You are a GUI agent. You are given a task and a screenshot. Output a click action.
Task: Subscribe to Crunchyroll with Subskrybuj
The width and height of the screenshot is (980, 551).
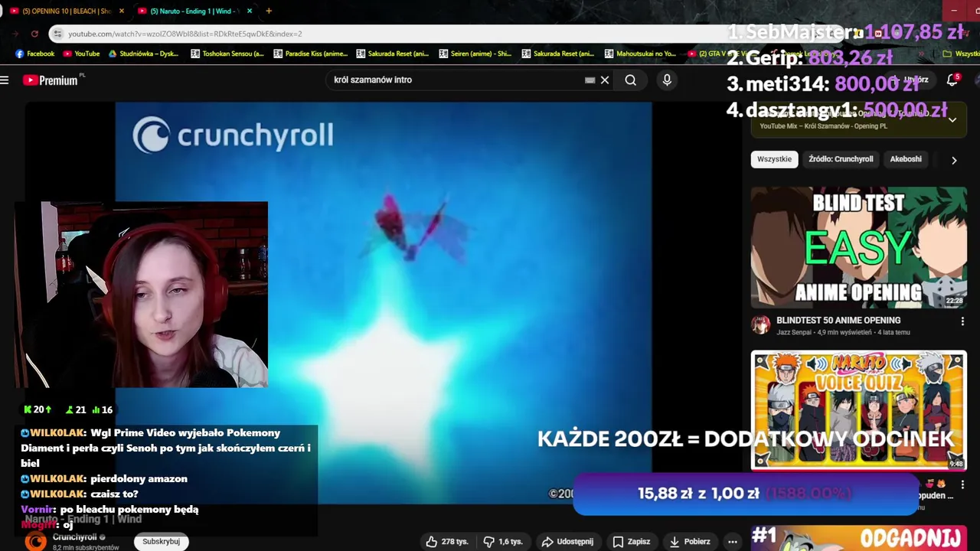[161, 541]
